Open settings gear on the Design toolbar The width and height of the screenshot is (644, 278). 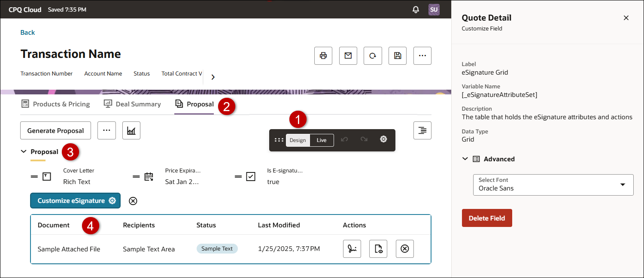(x=383, y=139)
